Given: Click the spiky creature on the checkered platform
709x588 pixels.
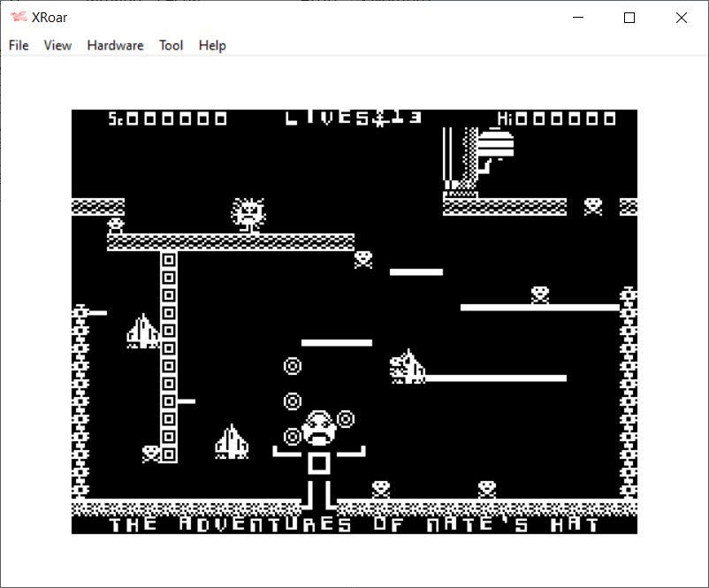Looking at the screenshot, I should point(248,215).
